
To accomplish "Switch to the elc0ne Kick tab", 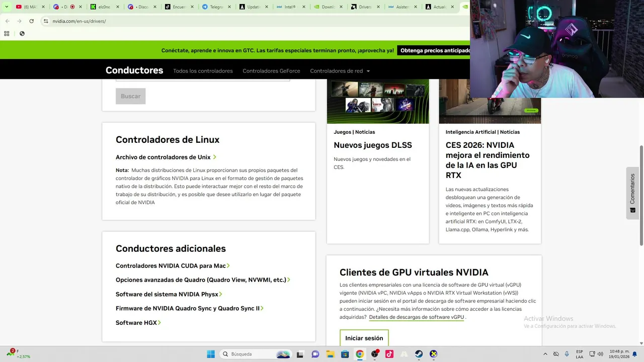I will coord(105,7).
